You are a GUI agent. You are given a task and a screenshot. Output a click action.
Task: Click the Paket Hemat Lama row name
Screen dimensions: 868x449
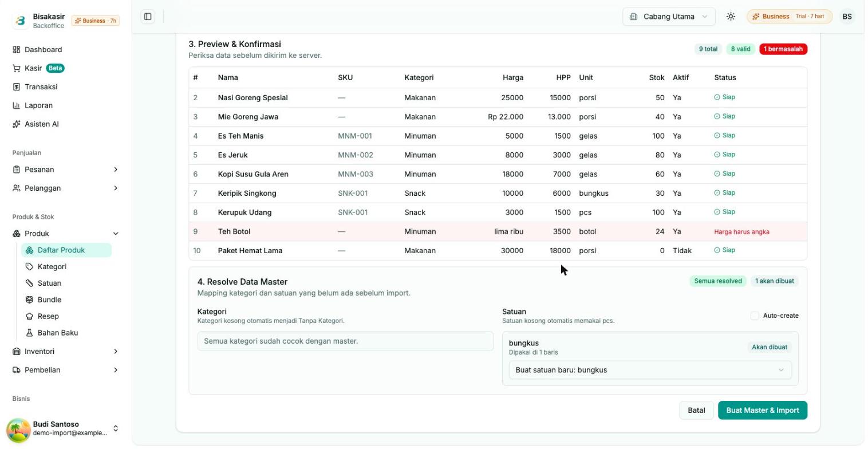pyautogui.click(x=250, y=251)
